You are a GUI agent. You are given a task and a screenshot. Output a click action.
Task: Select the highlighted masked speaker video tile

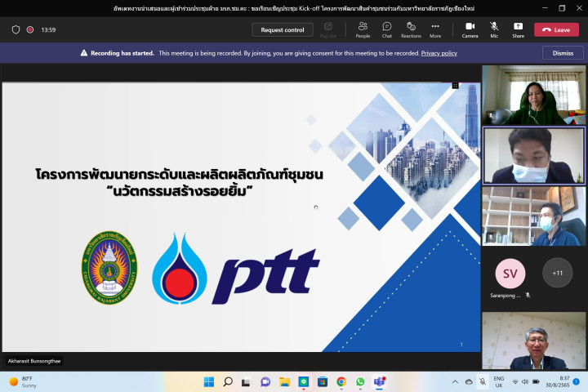(x=533, y=156)
